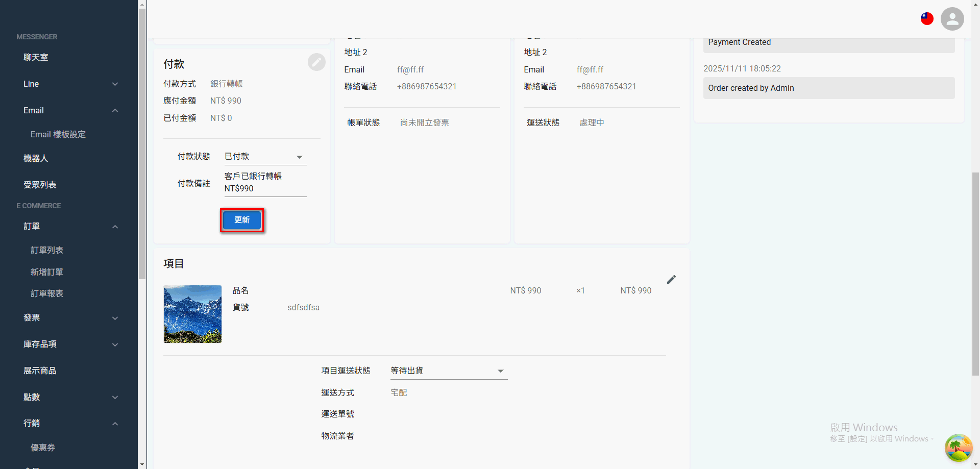This screenshot has height=469, width=980.
Task: Open the 付款狀態 dropdown showing 已付款
Action: (x=265, y=157)
